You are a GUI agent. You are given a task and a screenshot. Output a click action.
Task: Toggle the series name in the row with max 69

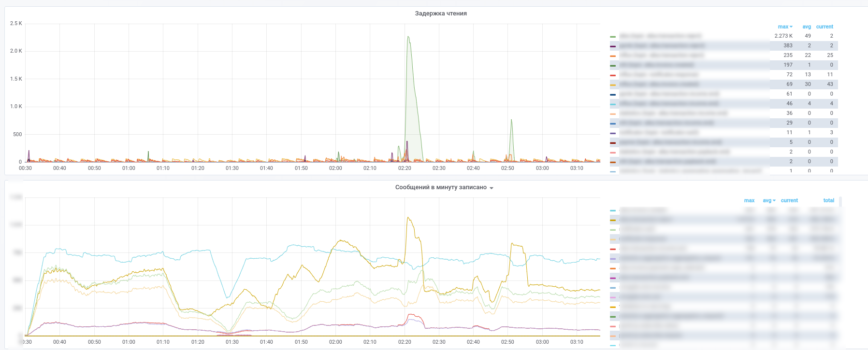pyautogui.click(x=659, y=84)
